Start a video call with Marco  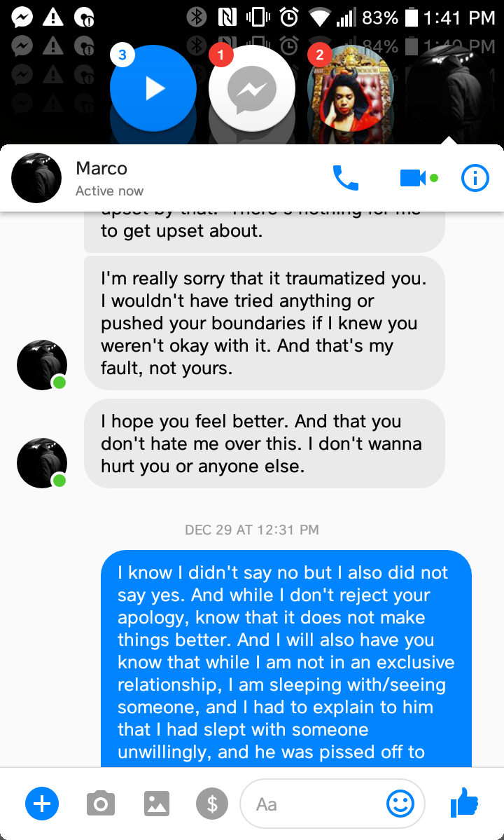(413, 177)
